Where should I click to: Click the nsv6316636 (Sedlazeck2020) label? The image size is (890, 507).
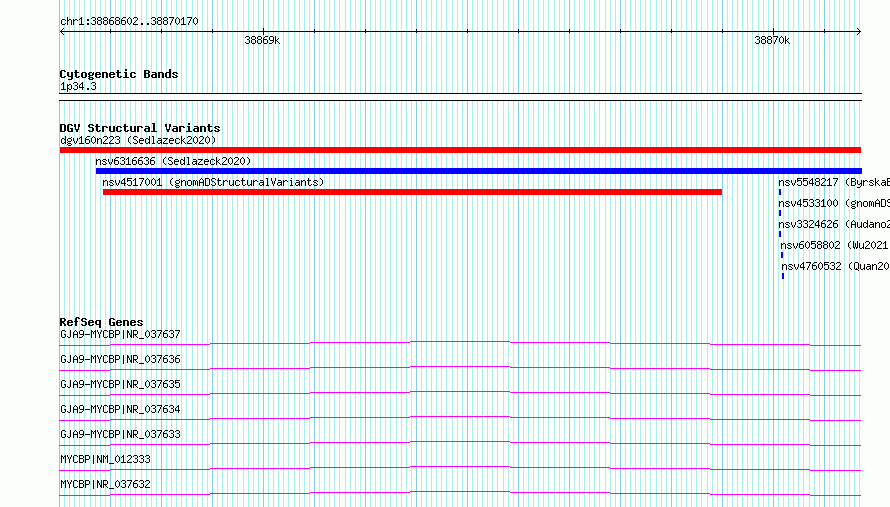(x=173, y=161)
